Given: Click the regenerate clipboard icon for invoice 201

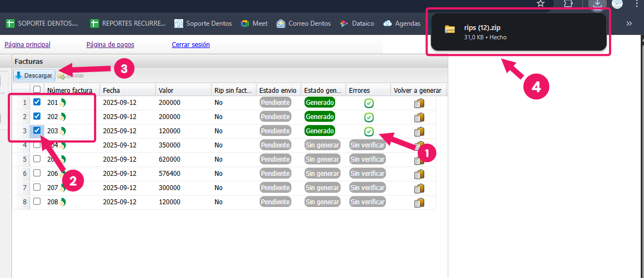Looking at the screenshot, I should tap(419, 103).
